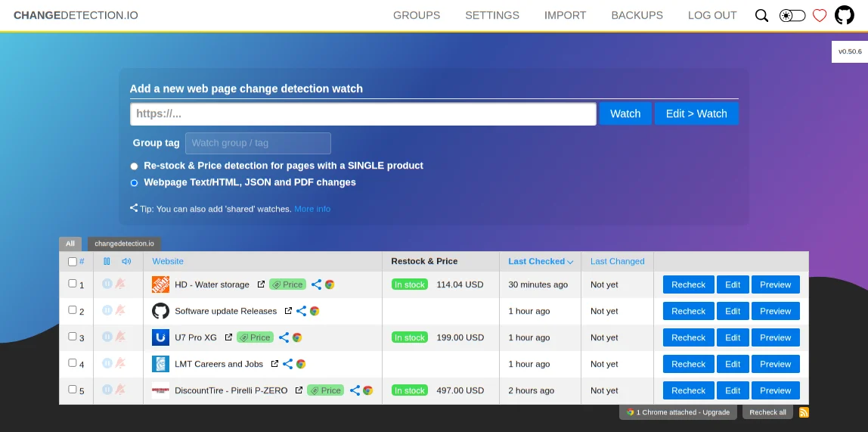Select Re-stock & Price detection radio option
868x432 pixels.
coord(135,166)
